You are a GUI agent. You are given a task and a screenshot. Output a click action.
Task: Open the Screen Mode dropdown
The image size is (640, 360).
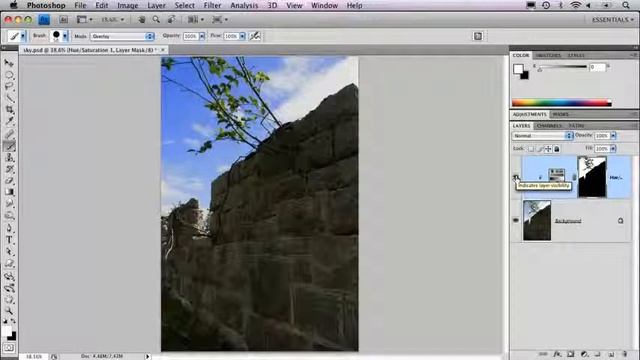coord(220,20)
